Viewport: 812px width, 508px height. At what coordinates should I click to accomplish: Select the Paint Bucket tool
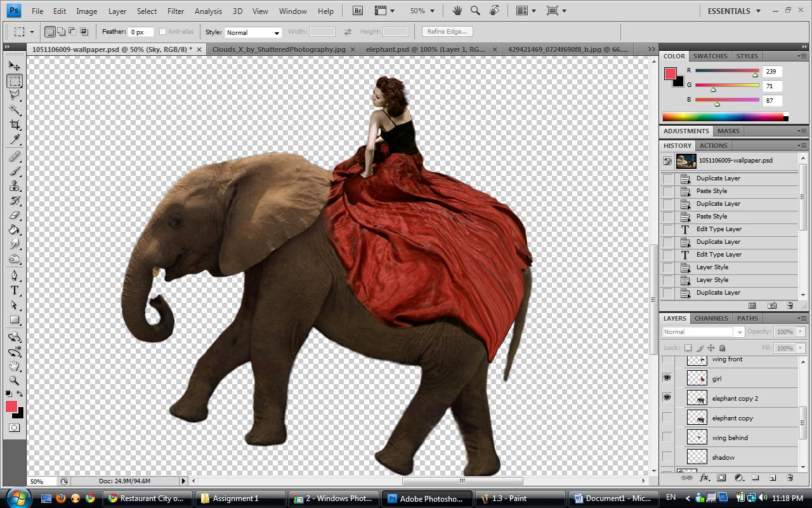(15, 230)
